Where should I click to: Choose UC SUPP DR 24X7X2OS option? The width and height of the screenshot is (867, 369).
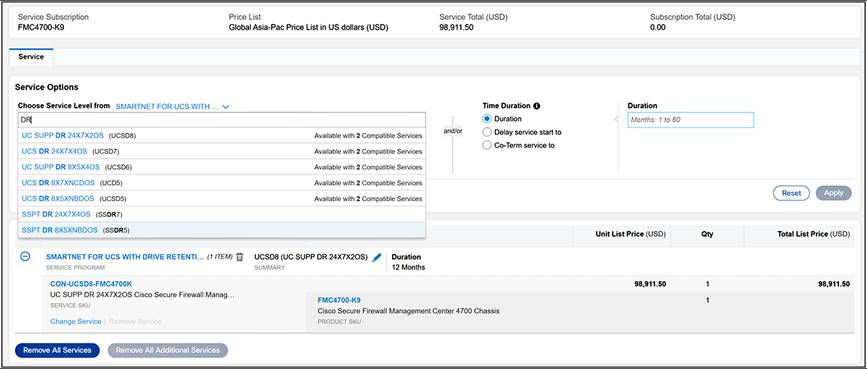pos(222,136)
